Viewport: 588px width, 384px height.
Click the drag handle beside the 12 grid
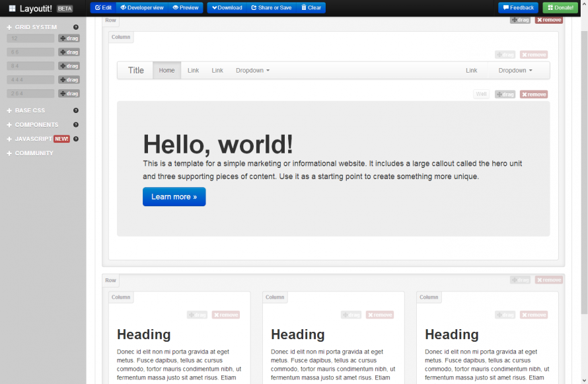click(69, 38)
